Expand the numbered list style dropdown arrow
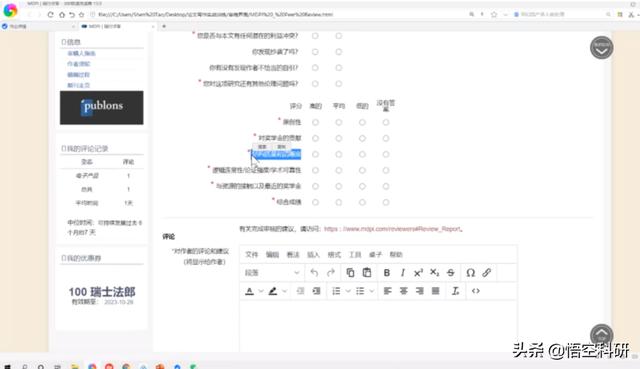The width and height of the screenshot is (640, 369). click(x=348, y=291)
